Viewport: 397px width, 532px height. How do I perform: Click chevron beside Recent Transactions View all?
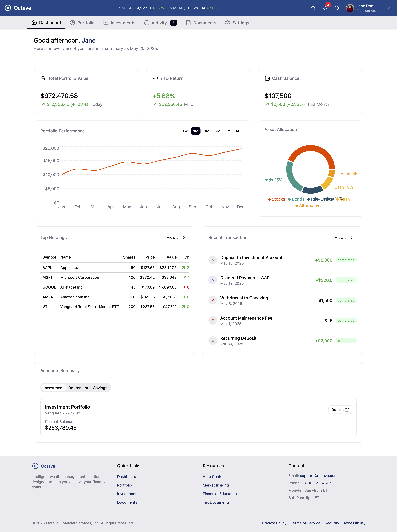[x=352, y=238]
